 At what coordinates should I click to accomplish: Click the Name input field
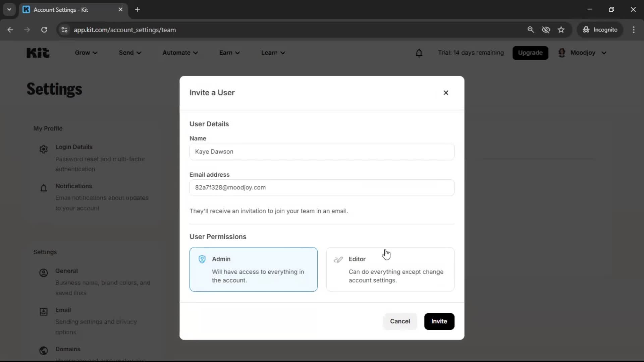[322, 152]
